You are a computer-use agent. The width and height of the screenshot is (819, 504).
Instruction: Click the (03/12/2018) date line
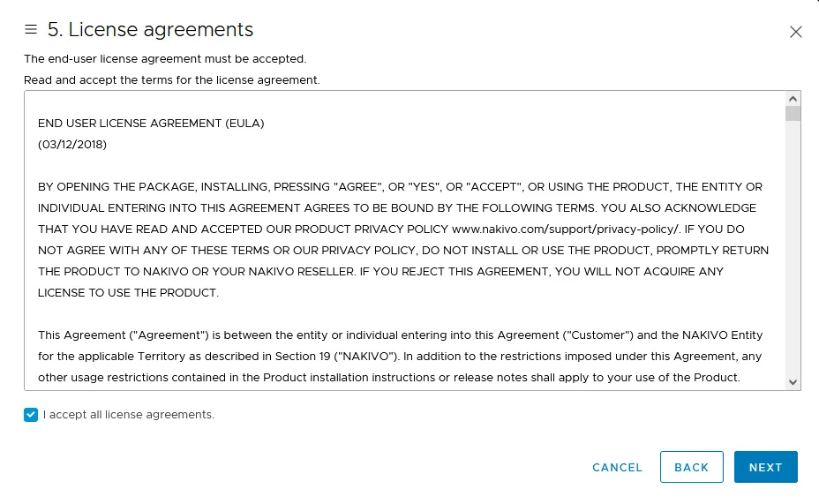[72, 144]
